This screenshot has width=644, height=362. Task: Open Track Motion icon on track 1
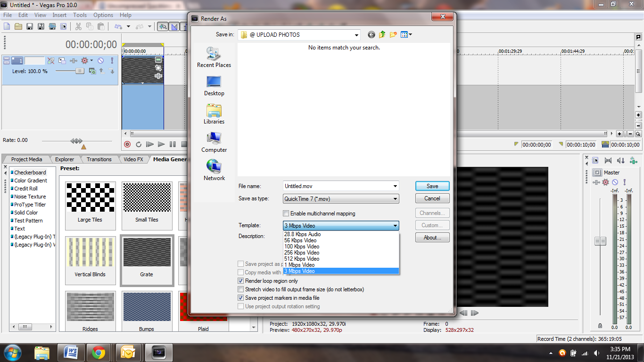[x=62, y=61]
